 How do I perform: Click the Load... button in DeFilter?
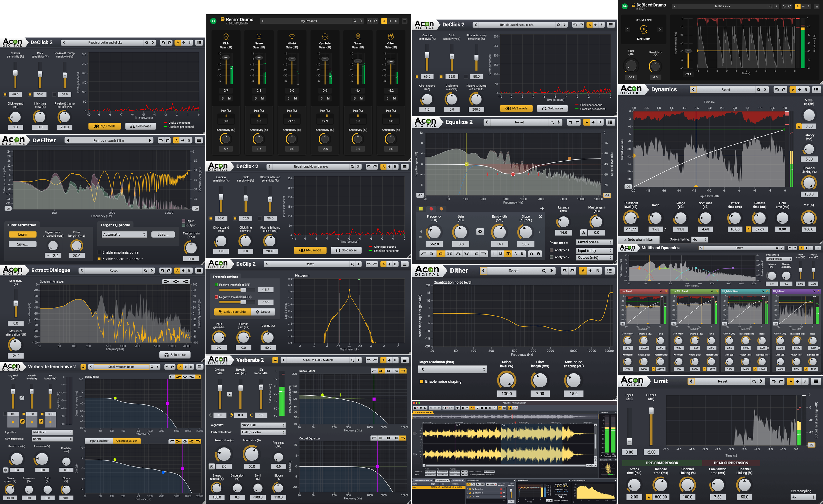[163, 235]
